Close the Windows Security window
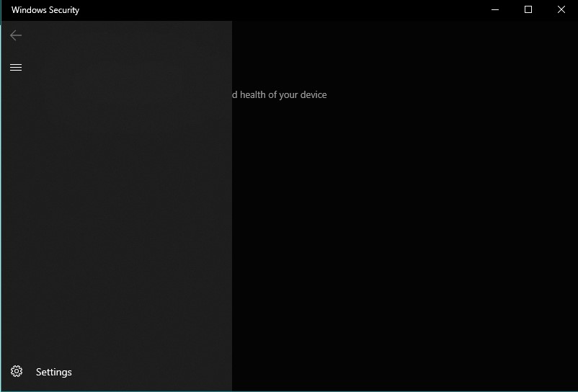The height and width of the screenshot is (392, 578). (x=561, y=9)
